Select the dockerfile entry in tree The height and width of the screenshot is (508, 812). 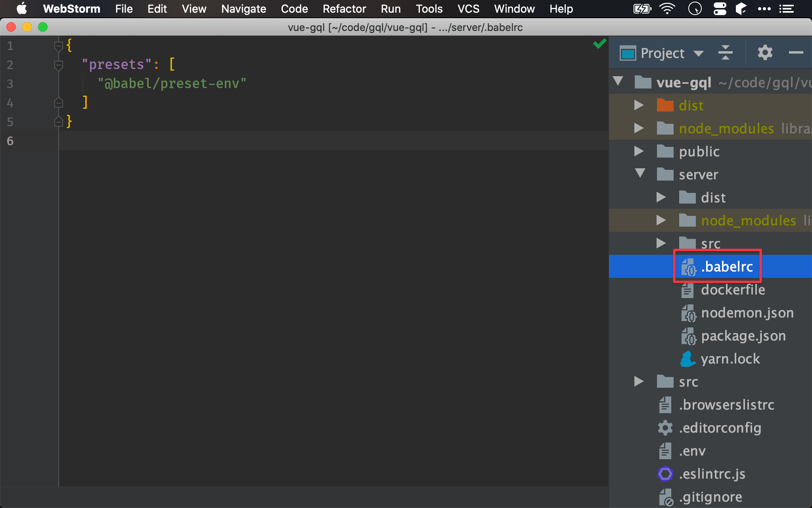pos(733,290)
